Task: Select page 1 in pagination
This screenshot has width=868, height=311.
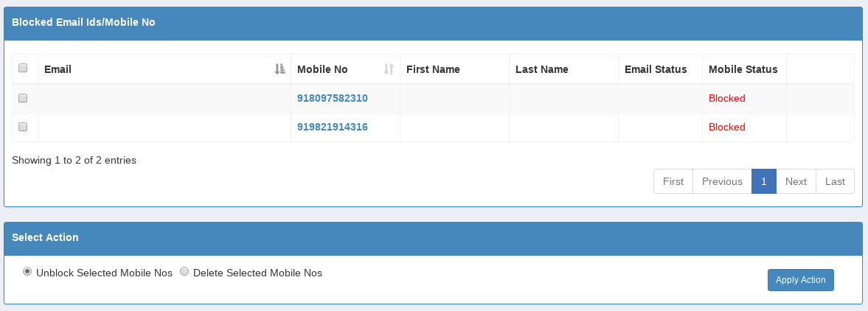Action: (763, 181)
